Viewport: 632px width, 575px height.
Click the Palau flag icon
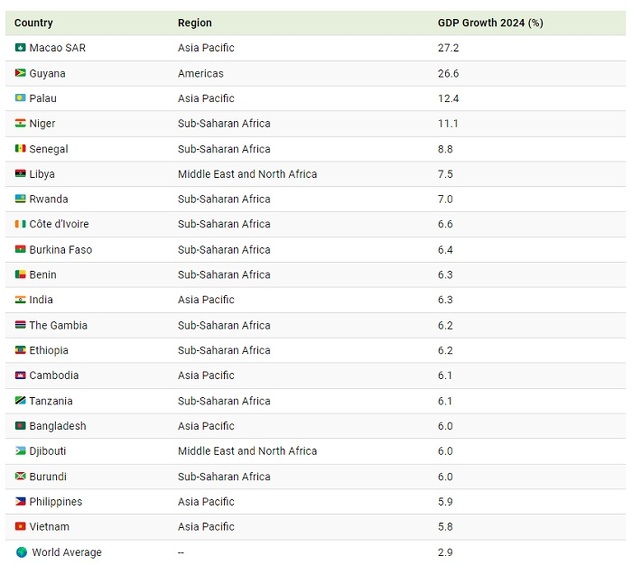coord(20,98)
